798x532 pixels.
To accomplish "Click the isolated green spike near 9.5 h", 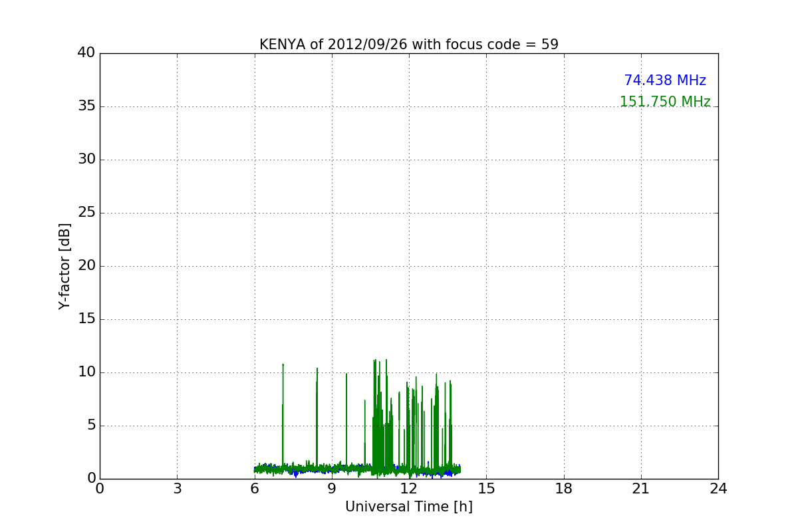I will [x=346, y=420].
